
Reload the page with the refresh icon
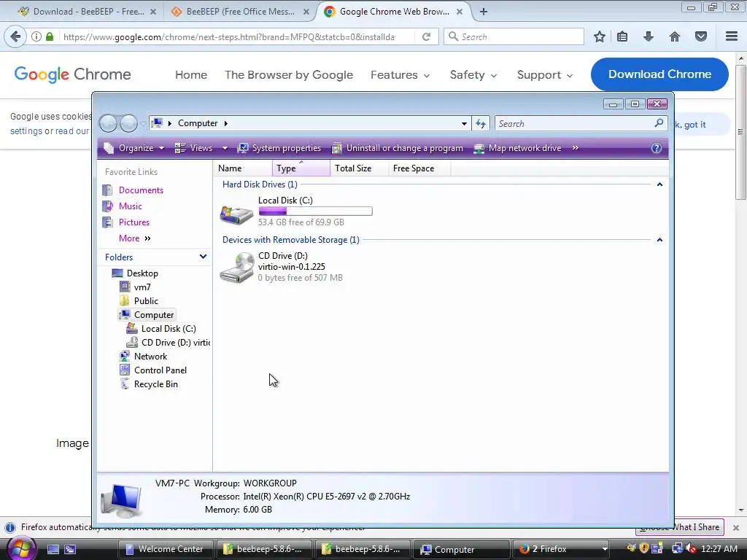point(426,36)
